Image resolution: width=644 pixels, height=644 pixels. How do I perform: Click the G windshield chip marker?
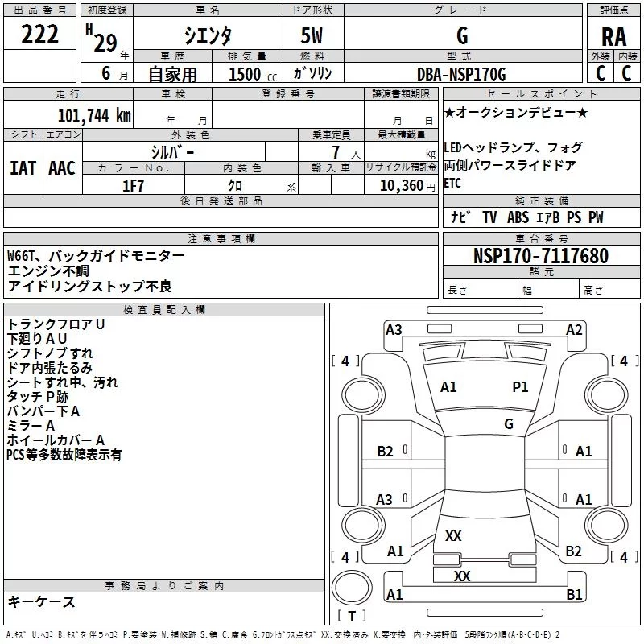click(x=509, y=424)
